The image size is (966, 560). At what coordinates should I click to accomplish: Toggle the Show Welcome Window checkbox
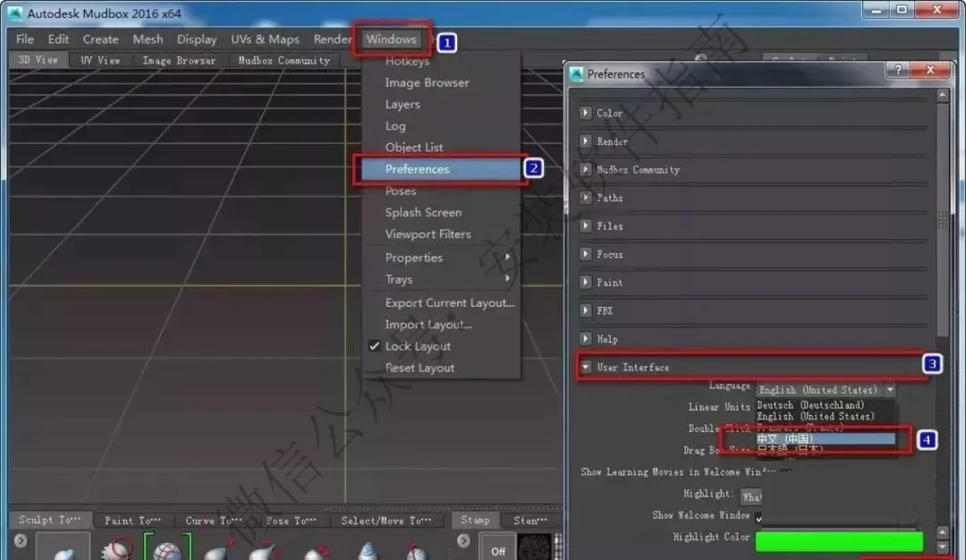point(759,518)
